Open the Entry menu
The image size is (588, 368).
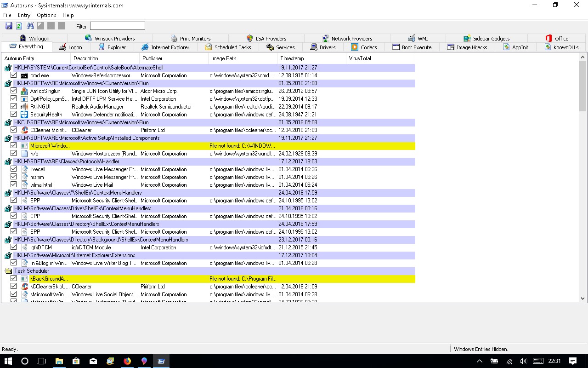coord(24,15)
